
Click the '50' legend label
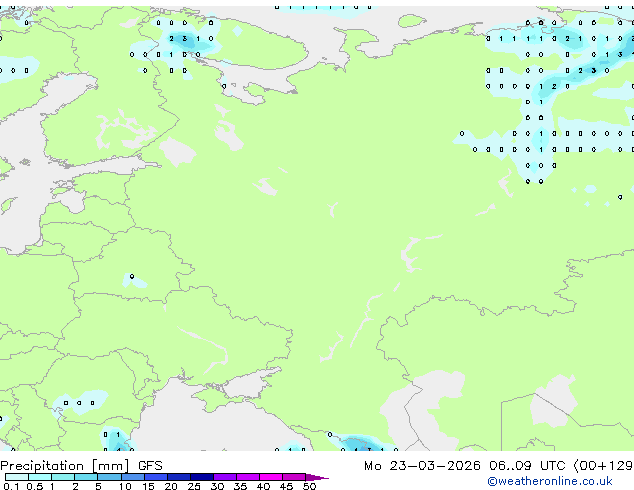click(x=309, y=486)
